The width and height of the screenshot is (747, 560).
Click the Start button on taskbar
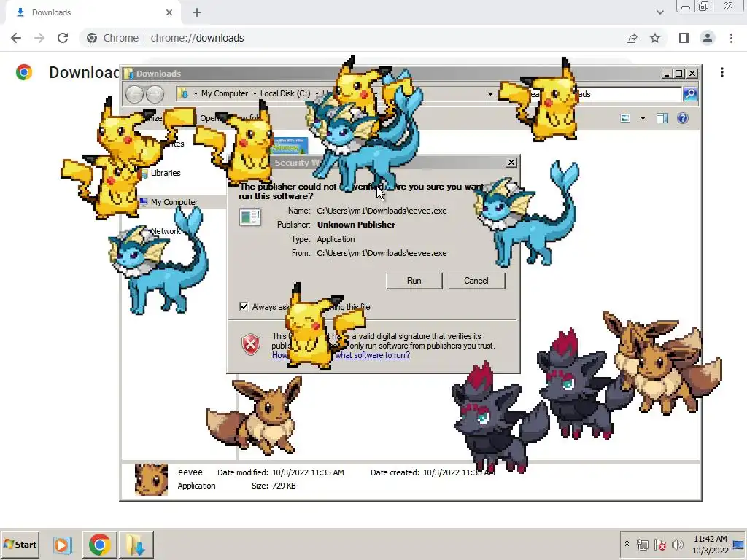tap(20, 544)
